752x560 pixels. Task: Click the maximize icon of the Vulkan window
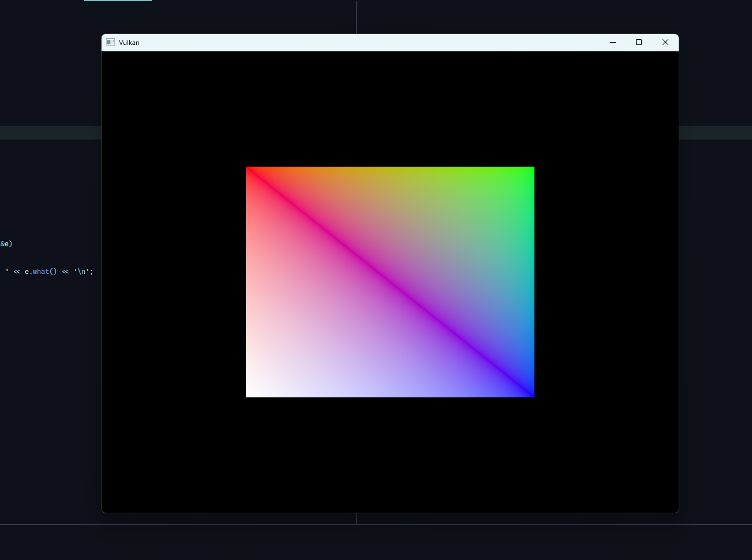pyautogui.click(x=638, y=42)
